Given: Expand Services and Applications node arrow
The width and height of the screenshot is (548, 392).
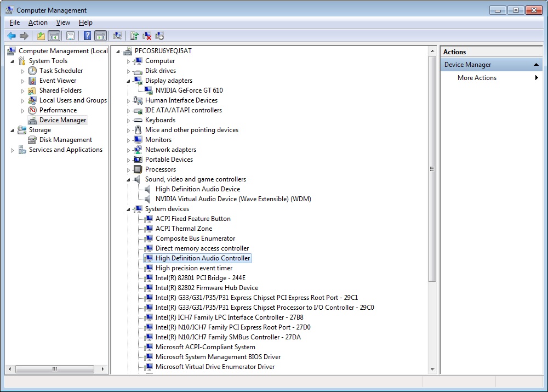Looking at the screenshot, I should (12, 150).
